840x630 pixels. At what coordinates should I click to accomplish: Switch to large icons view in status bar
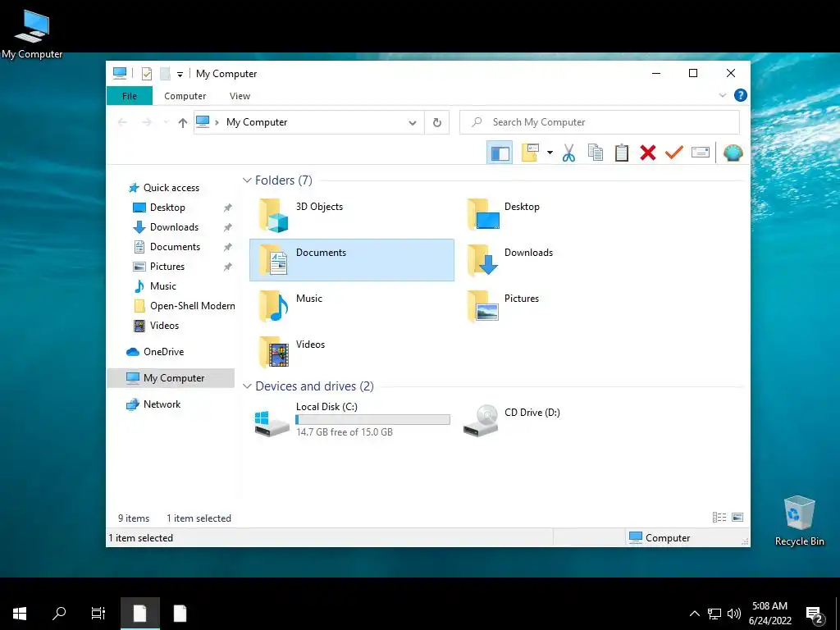click(x=737, y=518)
